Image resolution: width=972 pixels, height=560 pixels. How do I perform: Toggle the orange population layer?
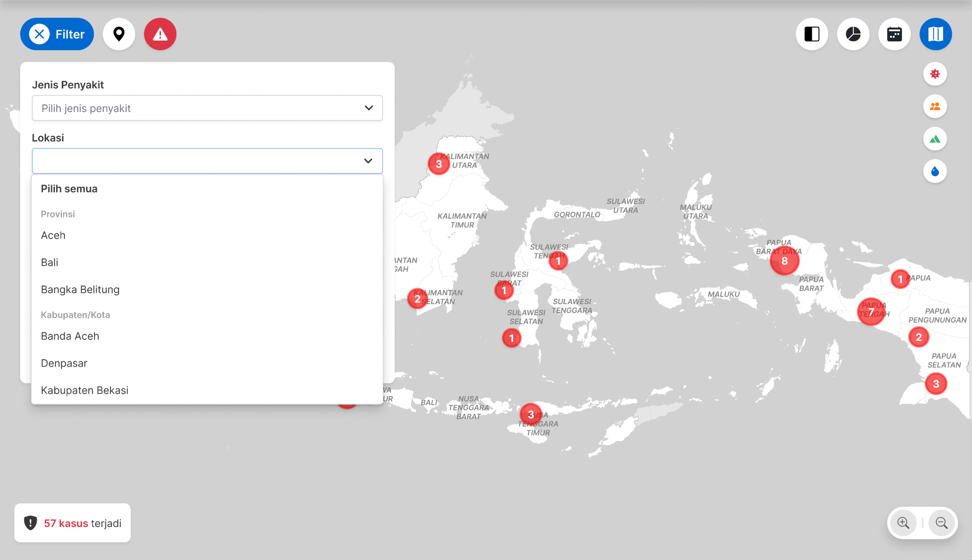pos(935,107)
